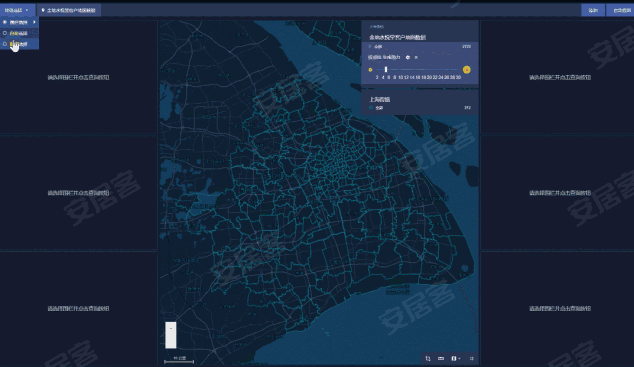Select the third highlighted entry in the dropdown menu
Screen dimensions: 634x367
19,44
